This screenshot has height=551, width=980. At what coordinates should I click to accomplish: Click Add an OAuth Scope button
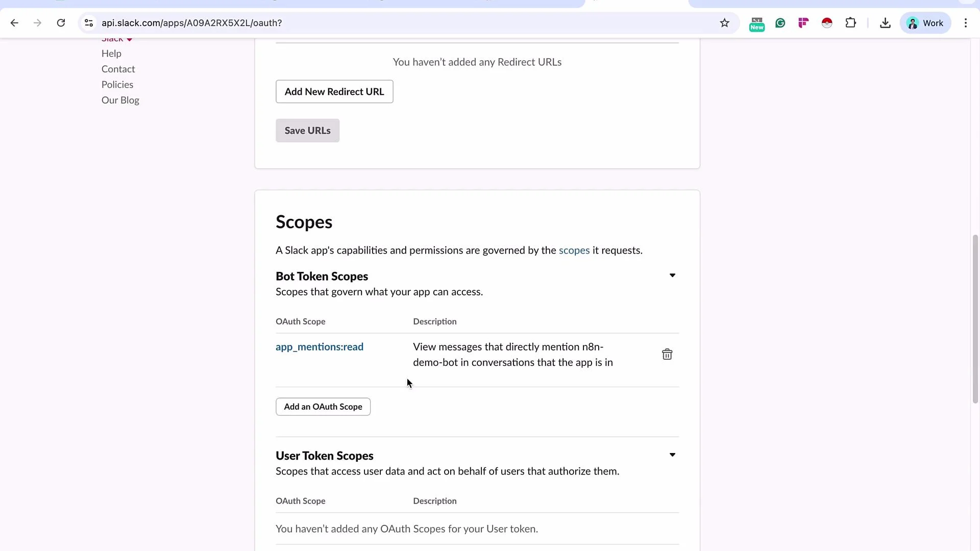coord(323,407)
